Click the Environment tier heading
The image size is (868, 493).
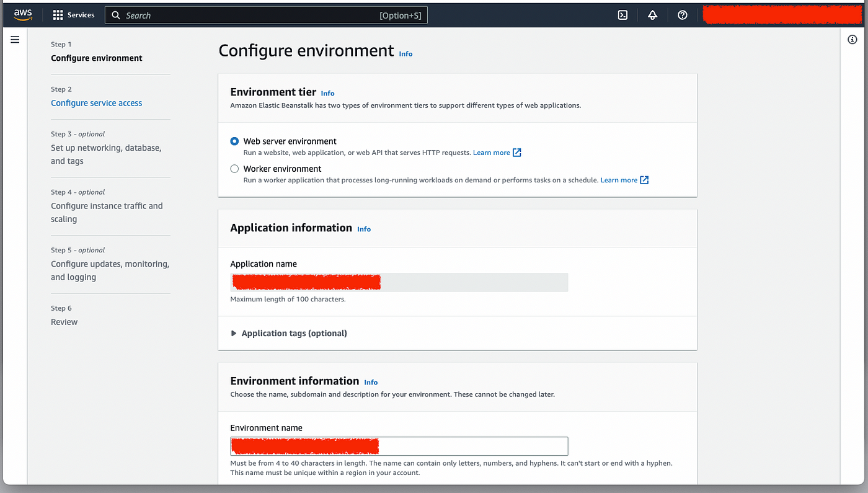tap(273, 92)
